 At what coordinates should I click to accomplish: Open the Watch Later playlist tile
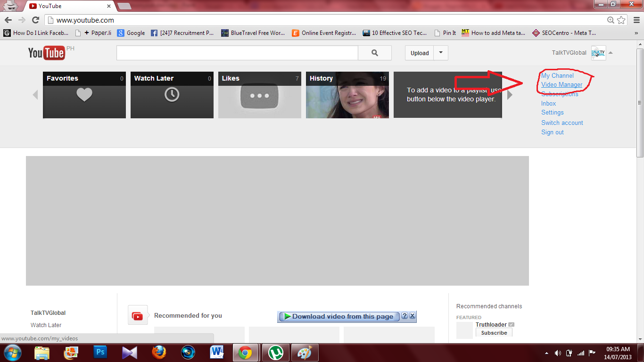click(x=172, y=95)
